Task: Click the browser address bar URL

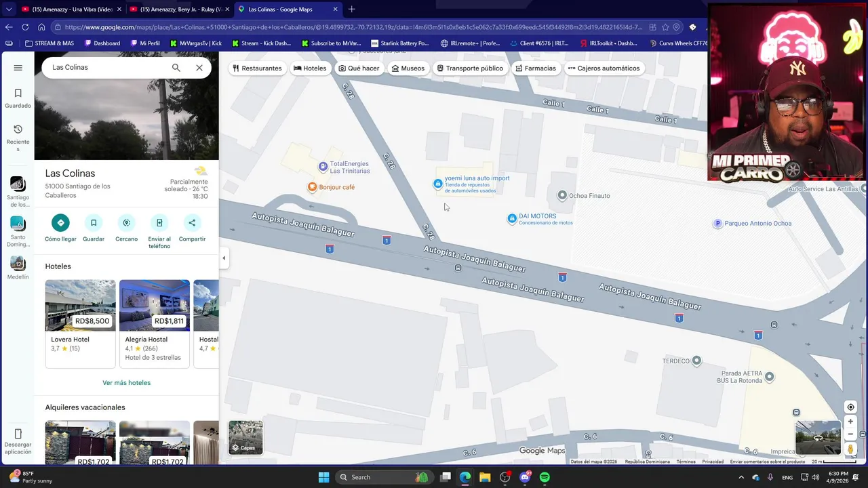Action: pos(354,27)
